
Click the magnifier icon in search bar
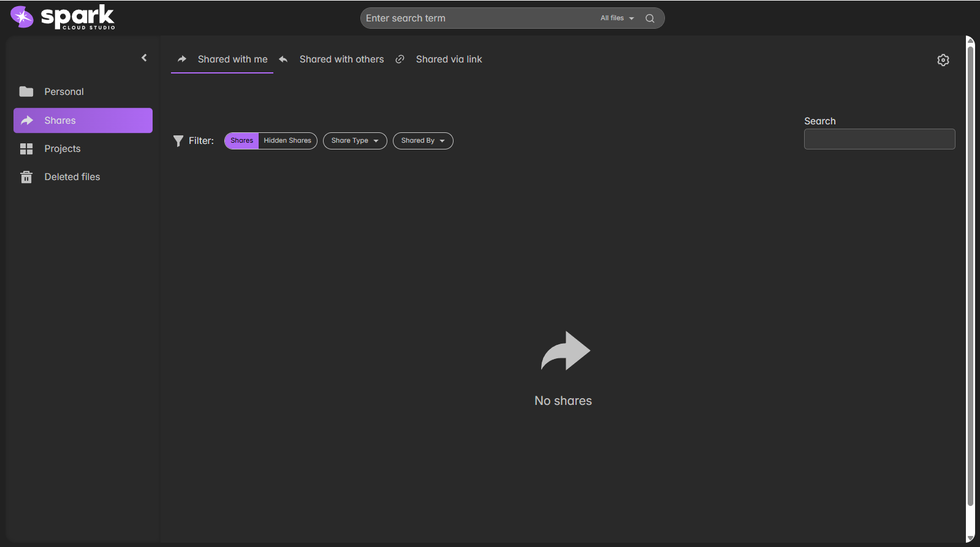click(x=650, y=18)
